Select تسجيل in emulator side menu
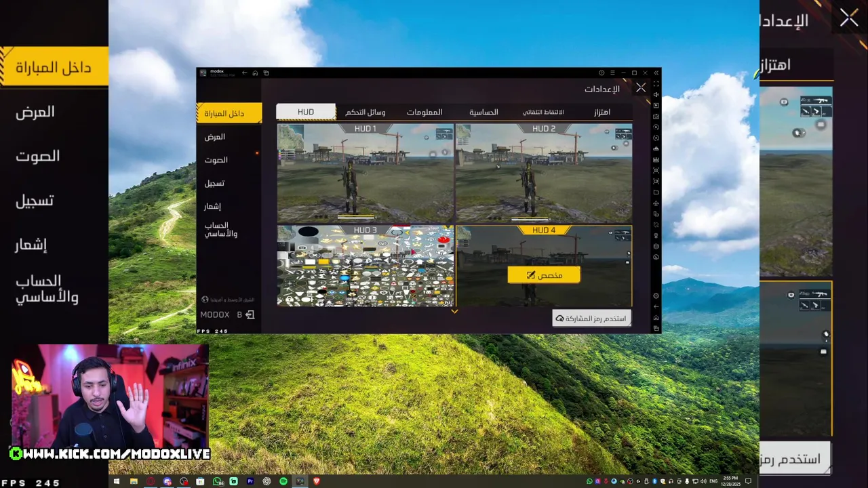Image resolution: width=868 pixels, height=488 pixels. click(x=214, y=183)
